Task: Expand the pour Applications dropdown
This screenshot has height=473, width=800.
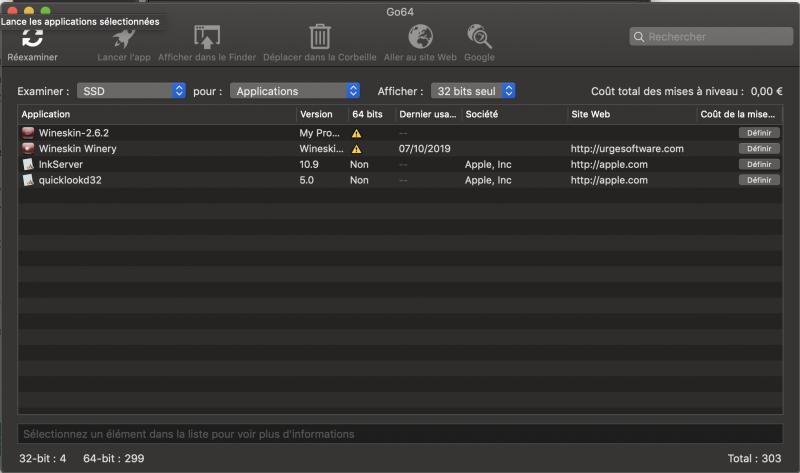Action: coord(295,91)
